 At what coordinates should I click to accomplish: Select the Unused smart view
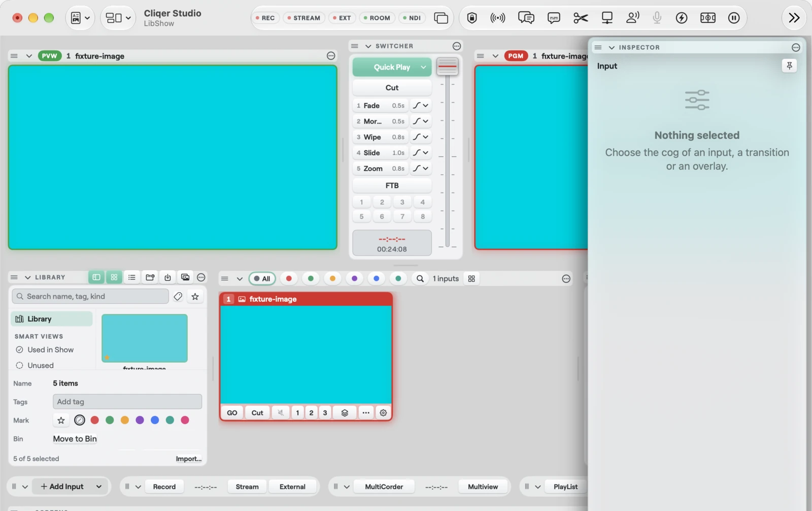pyautogui.click(x=41, y=365)
